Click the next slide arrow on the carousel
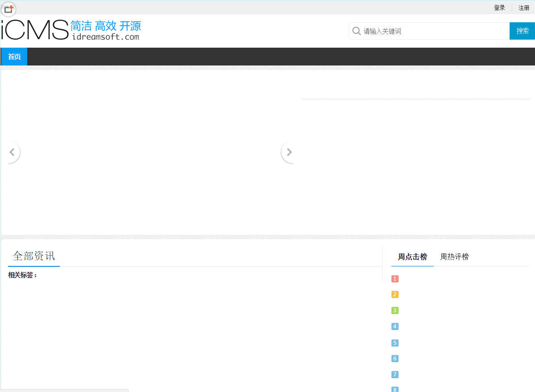The width and height of the screenshot is (535, 392). tap(288, 152)
